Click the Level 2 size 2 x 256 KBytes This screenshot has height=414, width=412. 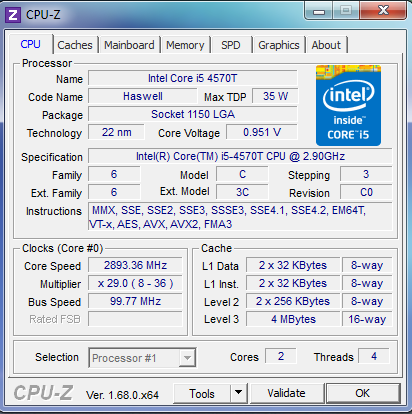tap(293, 301)
